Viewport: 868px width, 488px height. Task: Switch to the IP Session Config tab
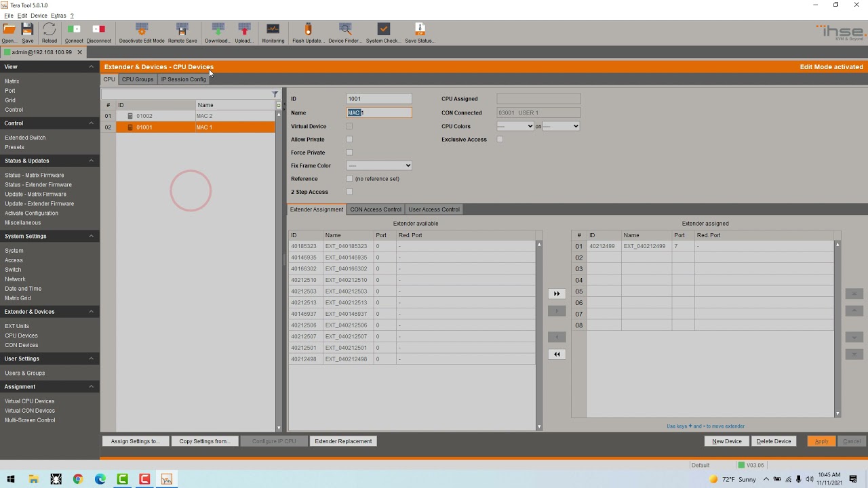point(183,79)
